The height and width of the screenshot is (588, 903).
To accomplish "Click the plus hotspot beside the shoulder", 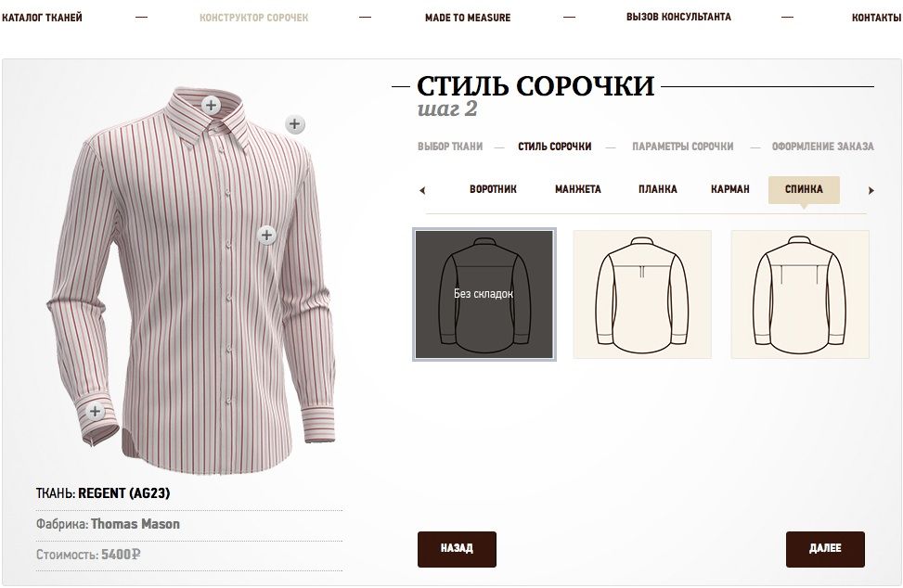I will click(x=295, y=124).
